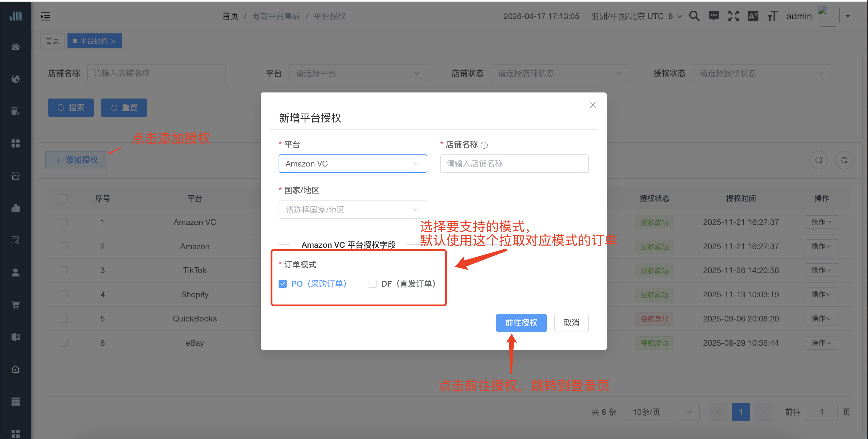
Task: Open the dialog 平台 Amazon VC dropdown
Action: click(353, 164)
